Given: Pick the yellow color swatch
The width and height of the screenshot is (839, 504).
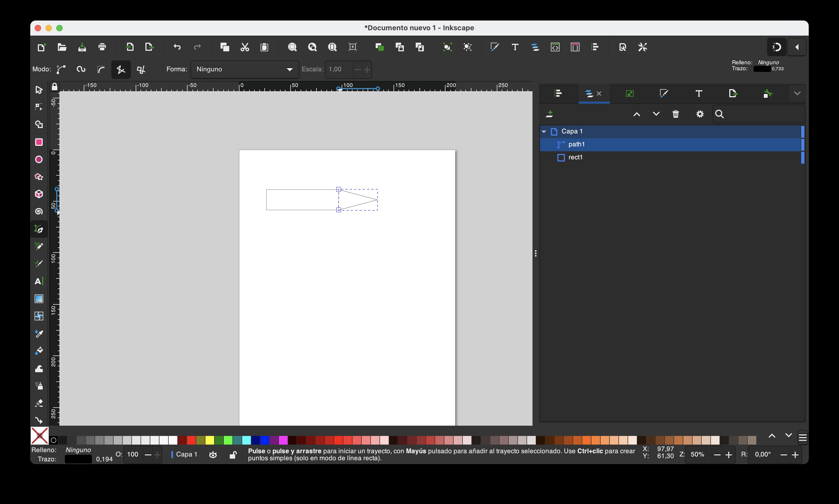Looking at the screenshot, I should coord(210,441).
